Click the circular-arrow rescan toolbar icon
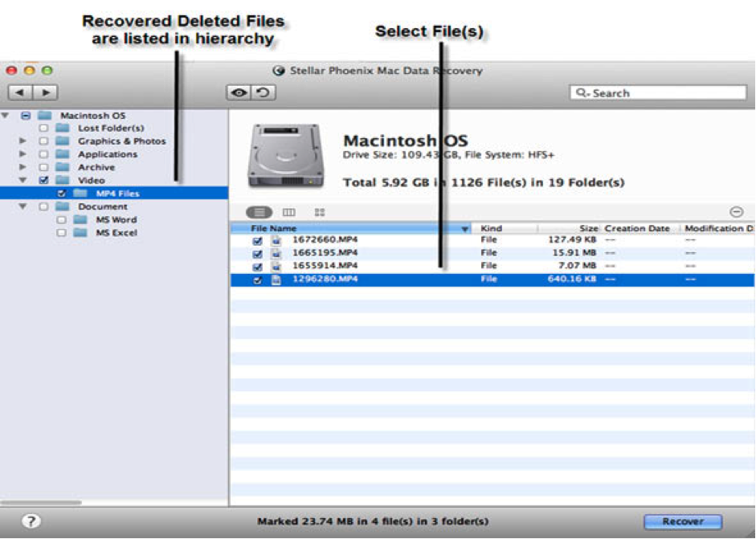The height and width of the screenshot is (539, 756). click(x=264, y=92)
